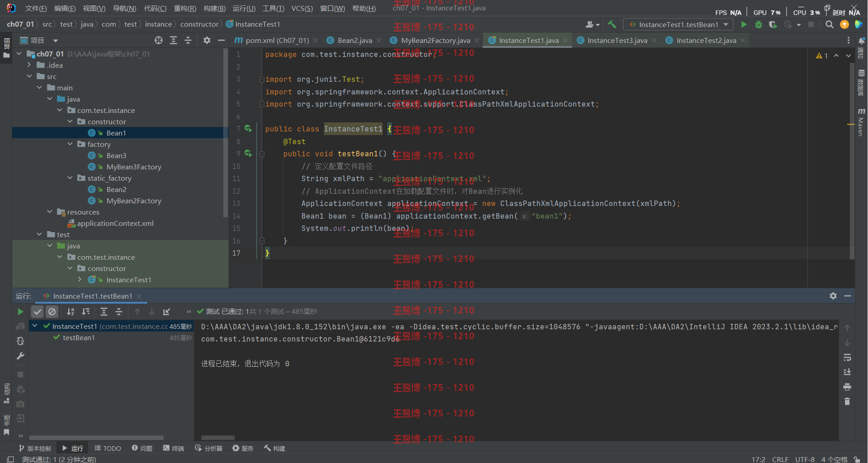Viewport: 868px width, 463px height.
Task: Sort tests alphabetically in Run toolbar
Action: 70,312
